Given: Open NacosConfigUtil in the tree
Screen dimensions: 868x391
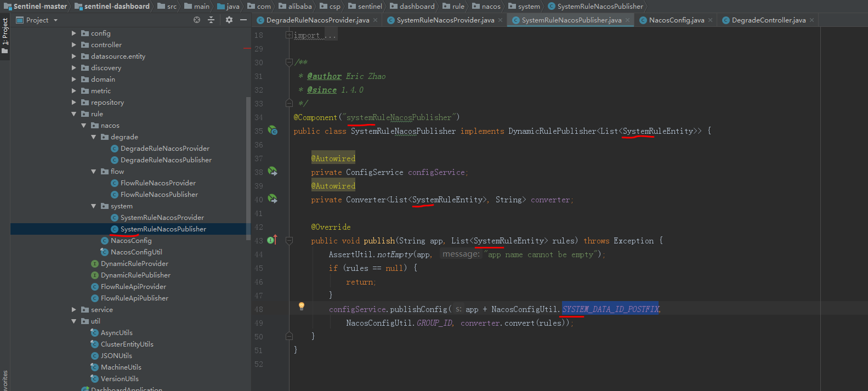Looking at the screenshot, I should coord(131,252).
